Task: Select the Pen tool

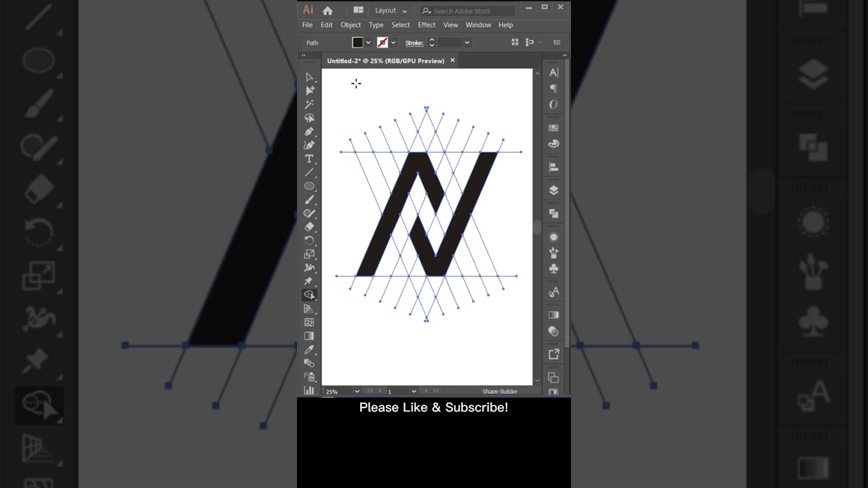Action: click(309, 131)
